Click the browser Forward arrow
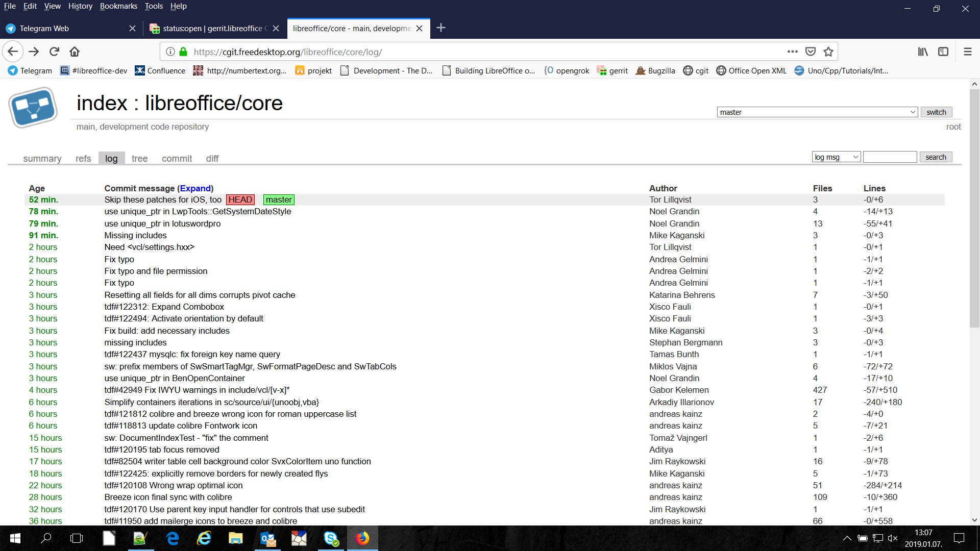980x551 pixels. 34,52
